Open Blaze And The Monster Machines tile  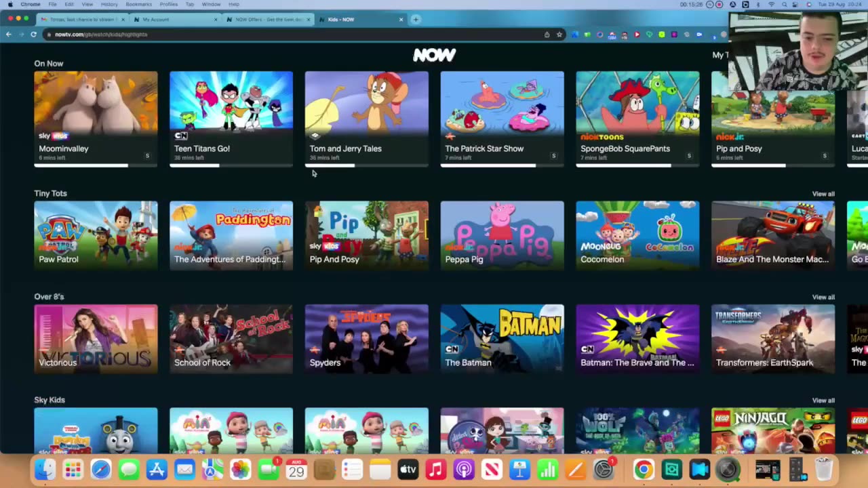coord(773,235)
